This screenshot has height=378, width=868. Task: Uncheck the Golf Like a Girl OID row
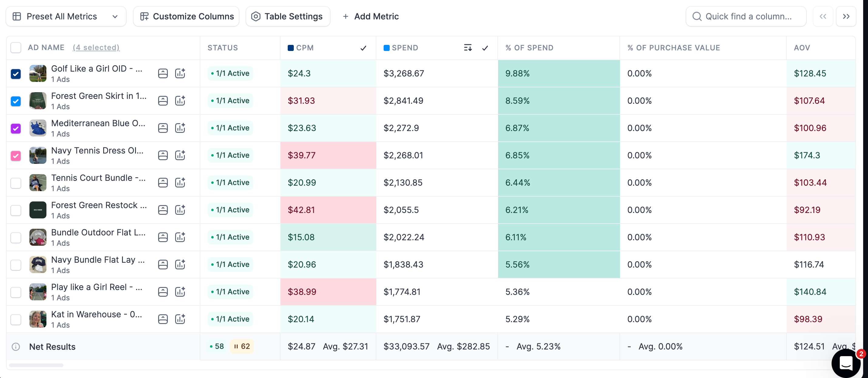16,73
